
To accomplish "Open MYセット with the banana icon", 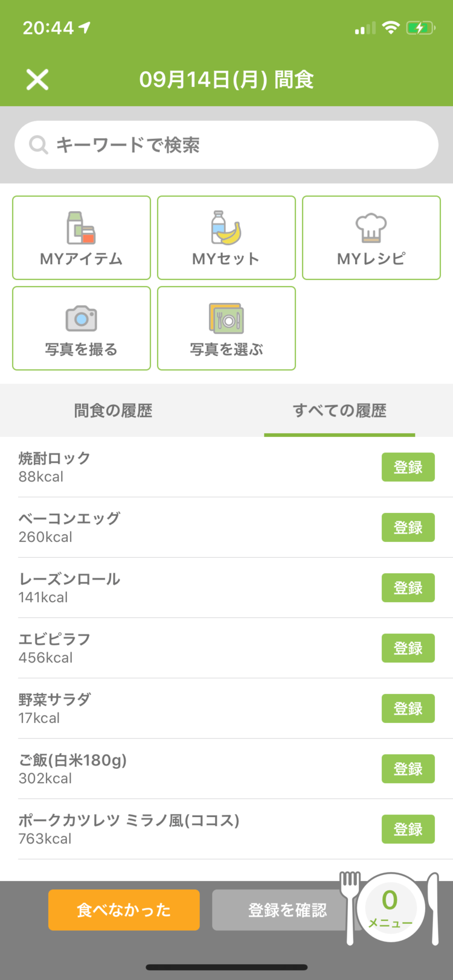I will [226, 238].
